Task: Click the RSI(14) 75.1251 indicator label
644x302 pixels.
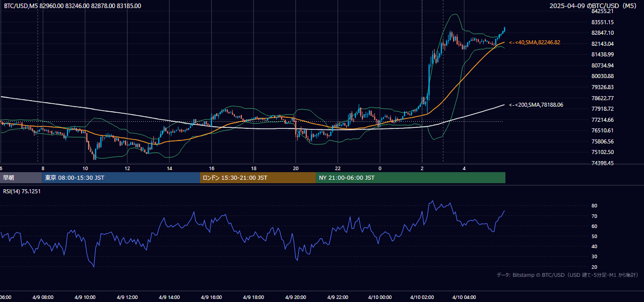Action: [x=22, y=191]
